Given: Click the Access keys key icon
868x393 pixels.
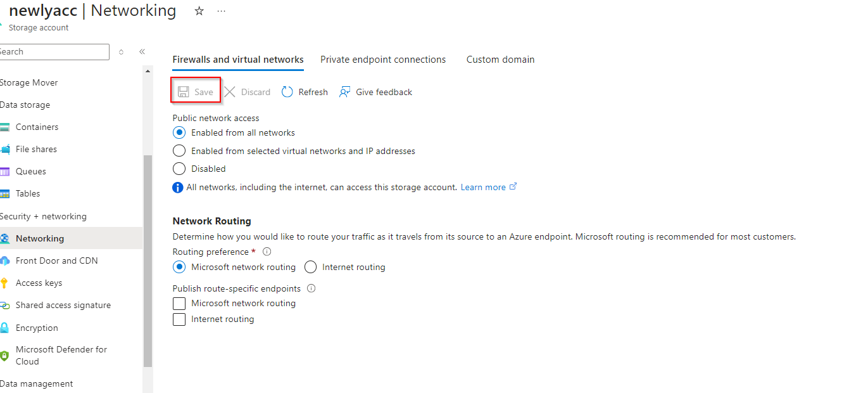Looking at the screenshot, I should (x=5, y=283).
